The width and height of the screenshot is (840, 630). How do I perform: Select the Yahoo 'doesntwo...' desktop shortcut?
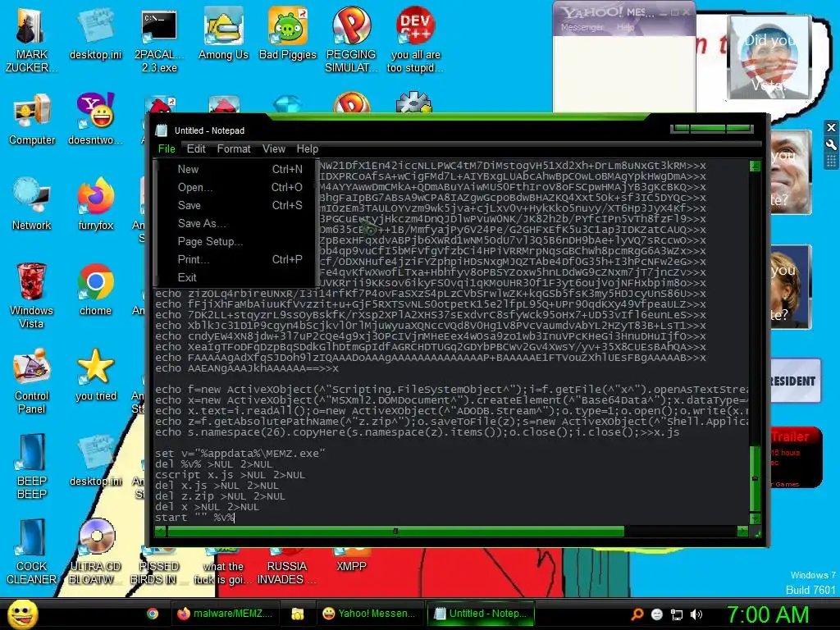tap(95, 119)
